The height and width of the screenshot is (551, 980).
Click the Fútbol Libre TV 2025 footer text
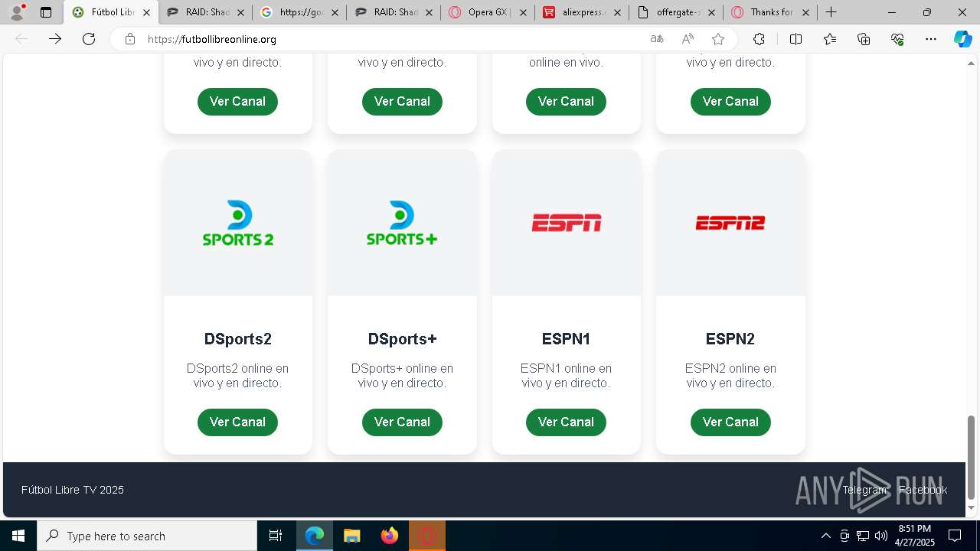tap(73, 490)
